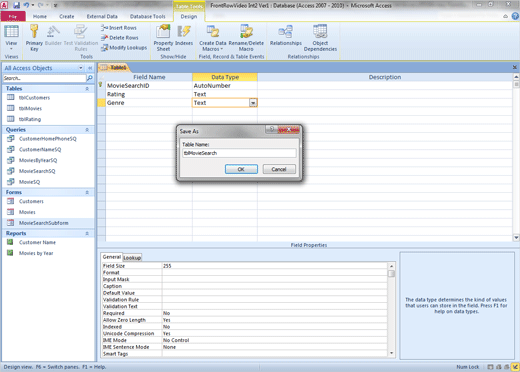Collapse the Forms group
The image size is (520, 372).
click(87, 192)
